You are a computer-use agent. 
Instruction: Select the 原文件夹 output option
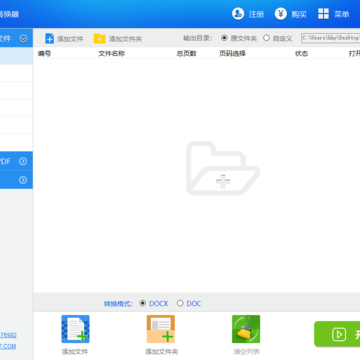point(224,38)
